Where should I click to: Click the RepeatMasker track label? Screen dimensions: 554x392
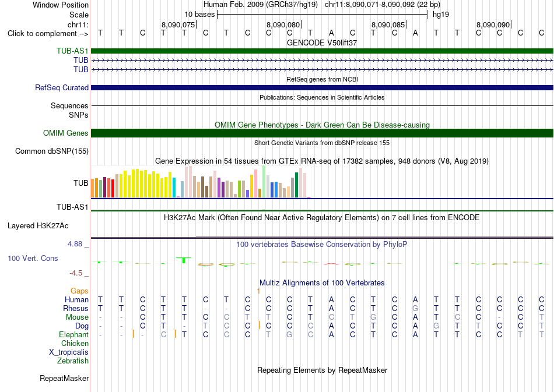(64, 378)
